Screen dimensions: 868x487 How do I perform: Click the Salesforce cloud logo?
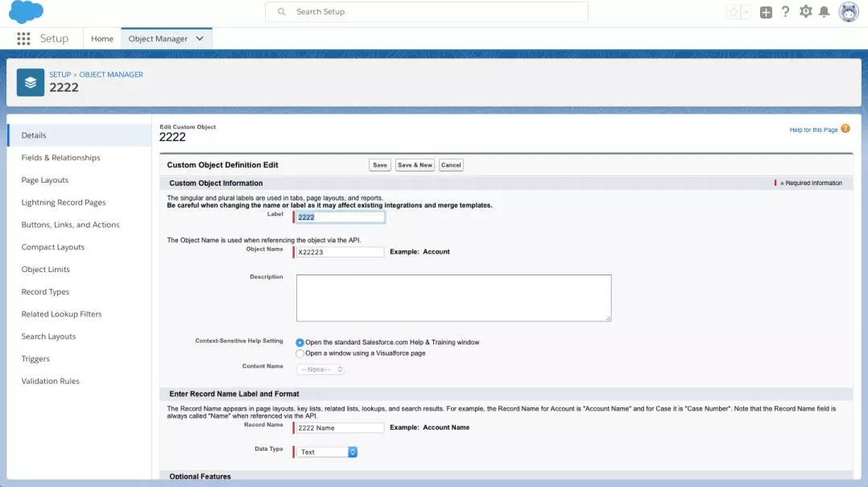point(26,12)
